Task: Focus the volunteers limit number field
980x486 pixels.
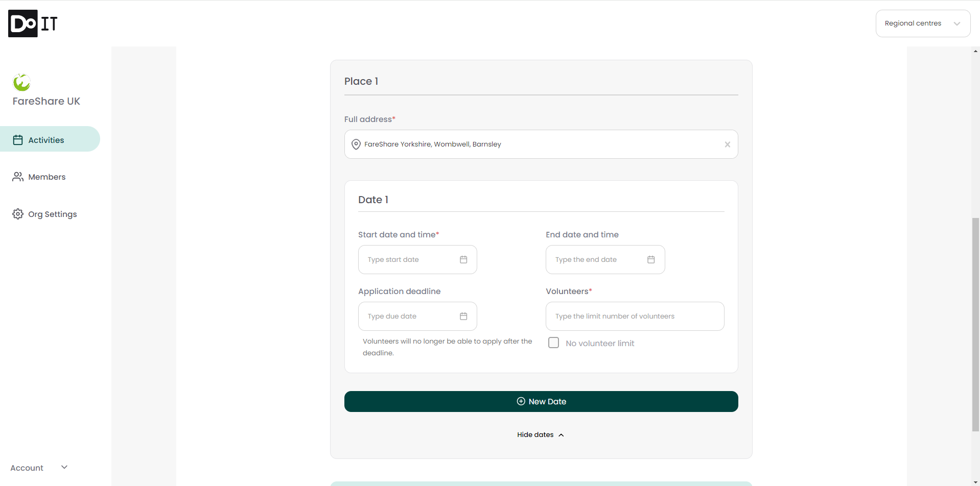Action: 634,317
